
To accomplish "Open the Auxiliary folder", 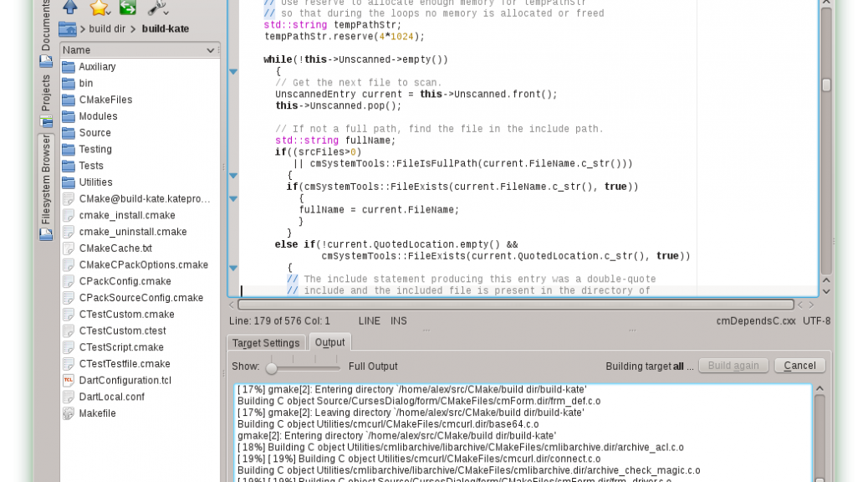I will click(x=97, y=67).
